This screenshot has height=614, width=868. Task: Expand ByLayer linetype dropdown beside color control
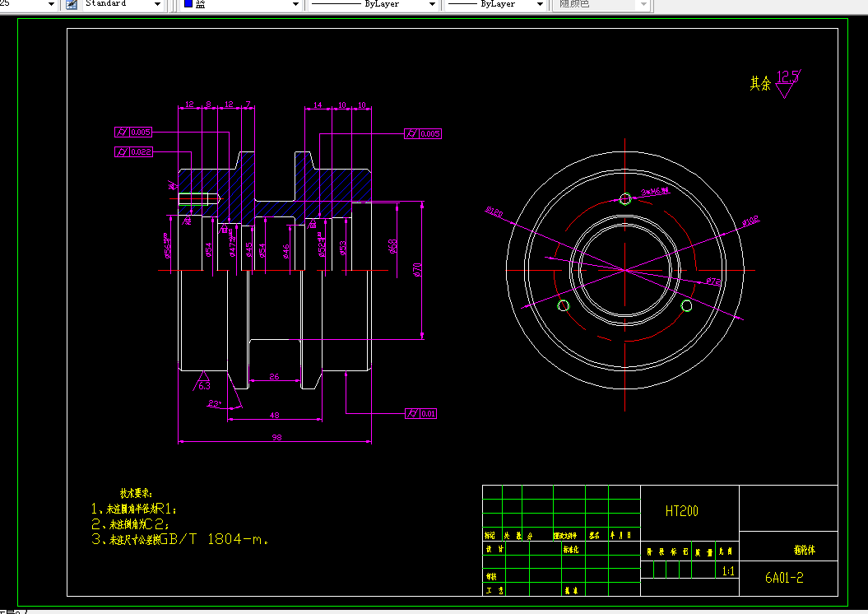point(432,4)
